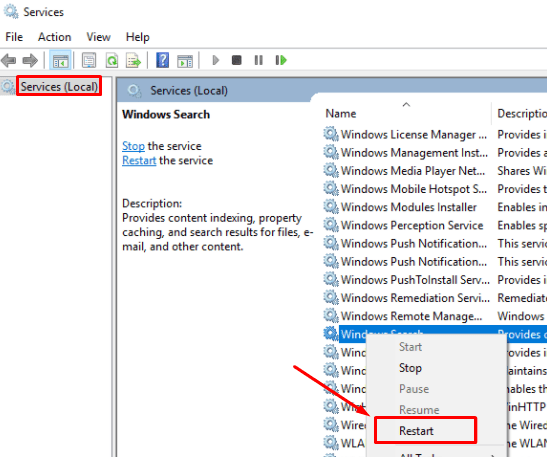The width and height of the screenshot is (547, 457).
Task: Toggle the Show/Hide Console Tree icon
Action: (x=60, y=60)
